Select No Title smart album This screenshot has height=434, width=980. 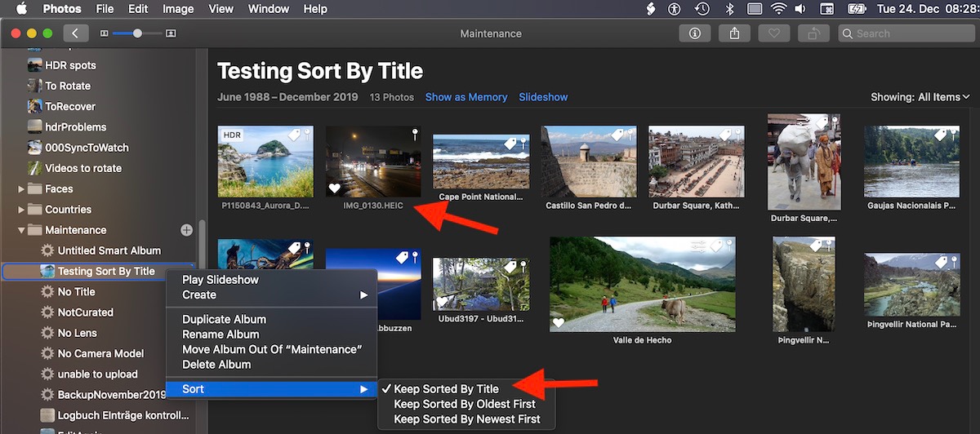tap(76, 292)
